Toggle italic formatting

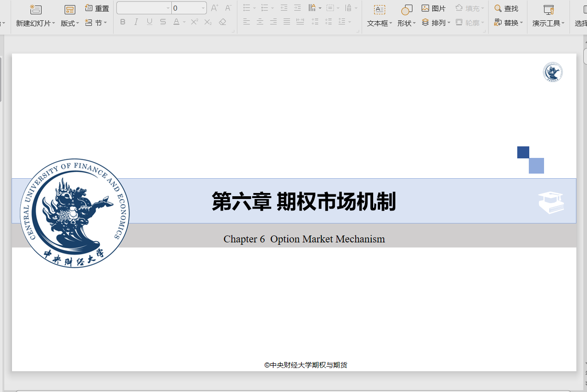(136, 22)
